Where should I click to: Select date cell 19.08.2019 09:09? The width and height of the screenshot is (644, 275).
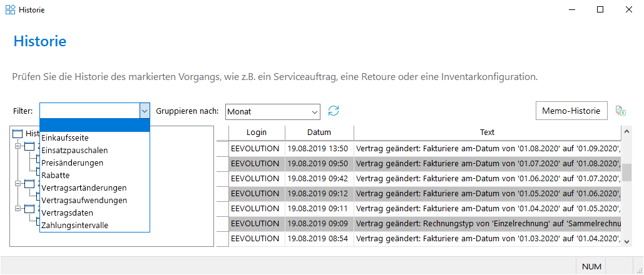[x=320, y=224]
